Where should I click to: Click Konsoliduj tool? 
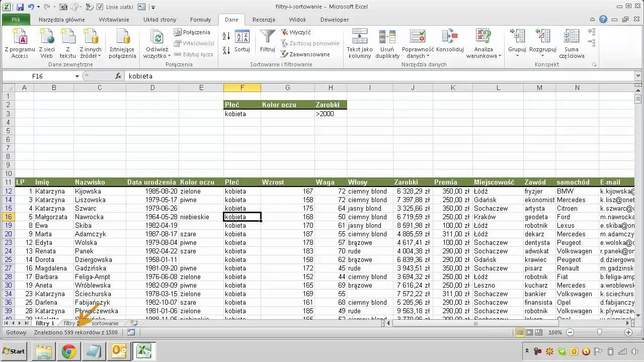pyautogui.click(x=450, y=41)
